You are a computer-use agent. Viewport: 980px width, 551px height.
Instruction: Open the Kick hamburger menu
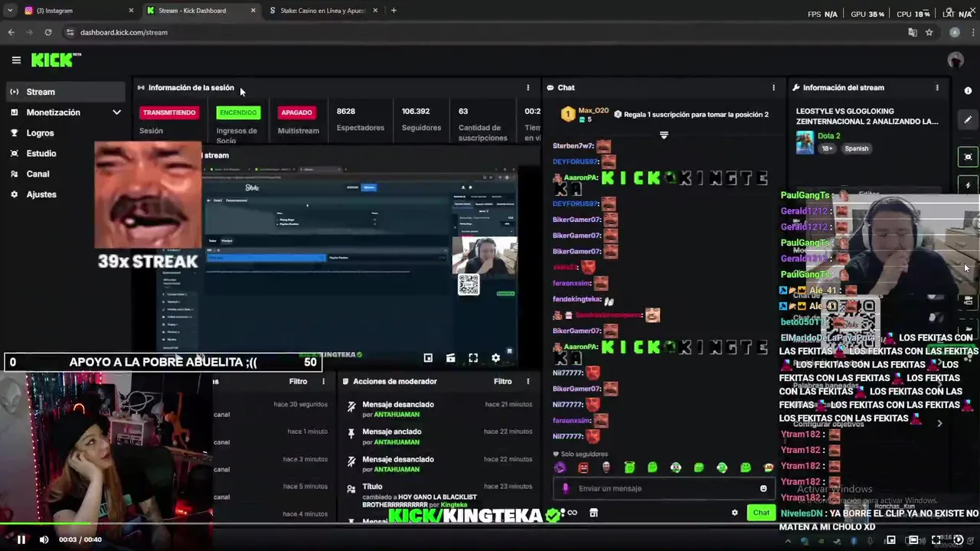point(16,60)
